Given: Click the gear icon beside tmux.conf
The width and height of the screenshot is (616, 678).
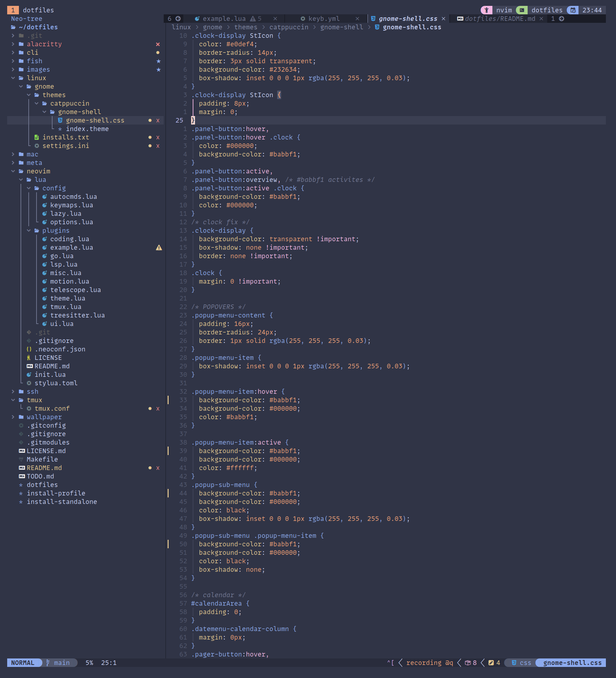Looking at the screenshot, I should click(29, 409).
